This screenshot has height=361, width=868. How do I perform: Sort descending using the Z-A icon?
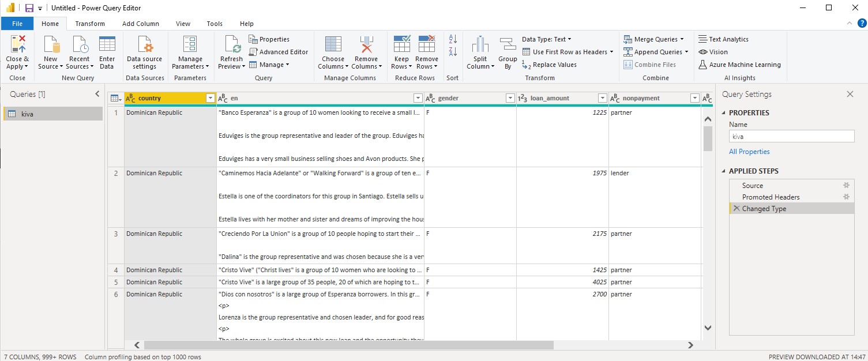pyautogui.click(x=453, y=52)
